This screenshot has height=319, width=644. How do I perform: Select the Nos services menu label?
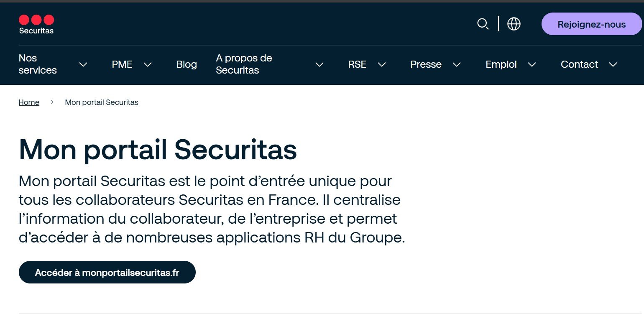pyautogui.click(x=38, y=64)
